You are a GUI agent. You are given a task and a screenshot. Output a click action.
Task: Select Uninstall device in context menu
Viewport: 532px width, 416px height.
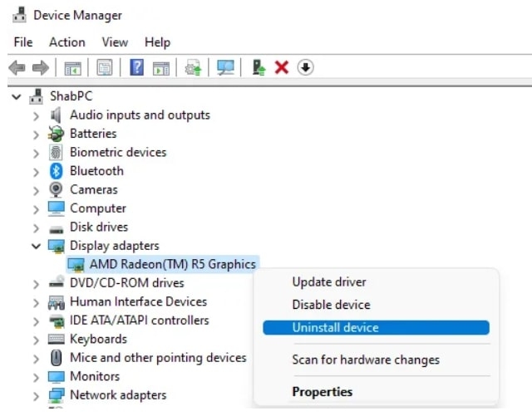pos(376,327)
